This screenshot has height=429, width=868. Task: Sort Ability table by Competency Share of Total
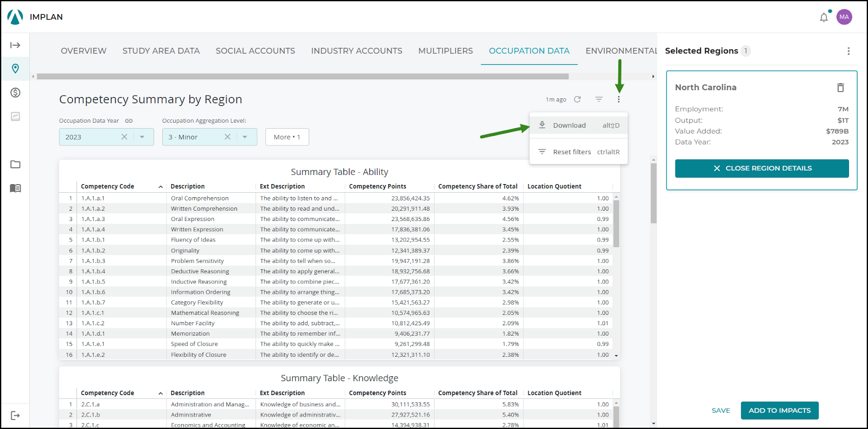478,187
